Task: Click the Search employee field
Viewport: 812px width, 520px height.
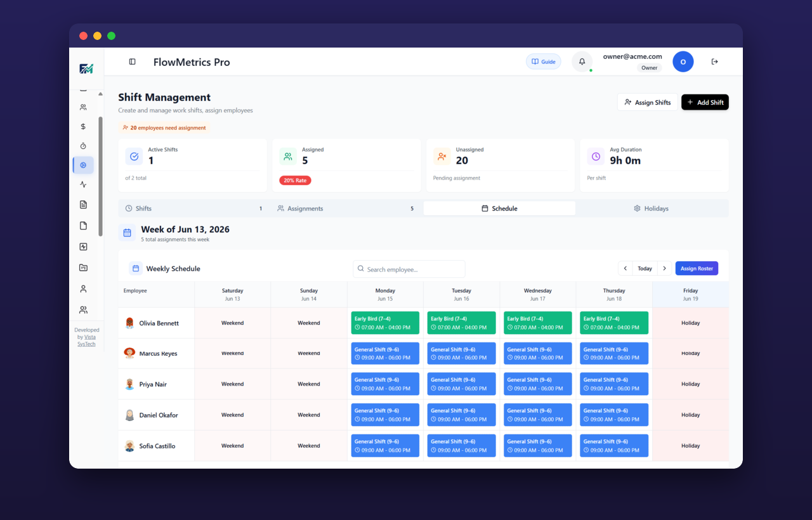Action: point(409,269)
